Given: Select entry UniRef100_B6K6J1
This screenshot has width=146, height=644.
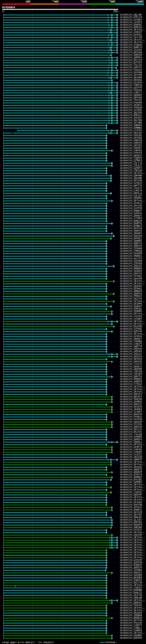Looking at the screenshot, I should [x=131, y=193].
